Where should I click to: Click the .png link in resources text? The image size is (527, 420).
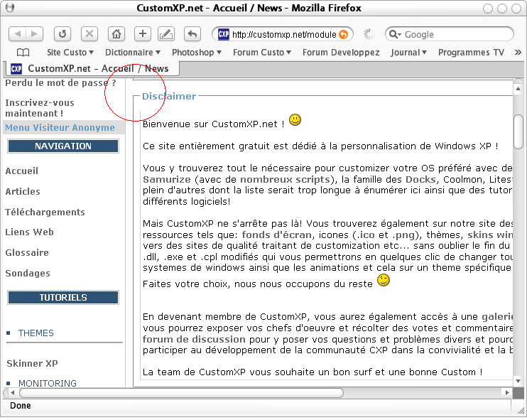click(403, 235)
